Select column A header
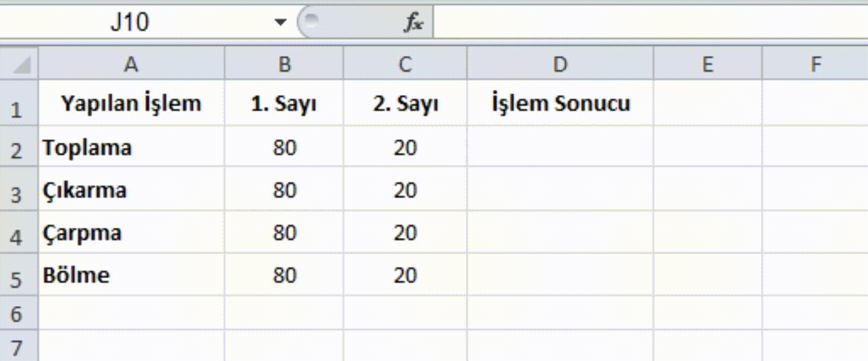 131,64
